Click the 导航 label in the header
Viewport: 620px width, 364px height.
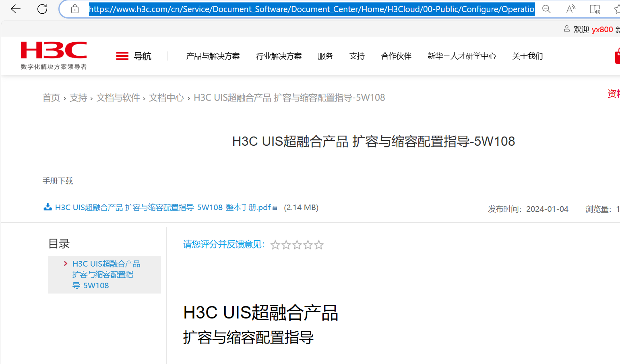tap(143, 56)
